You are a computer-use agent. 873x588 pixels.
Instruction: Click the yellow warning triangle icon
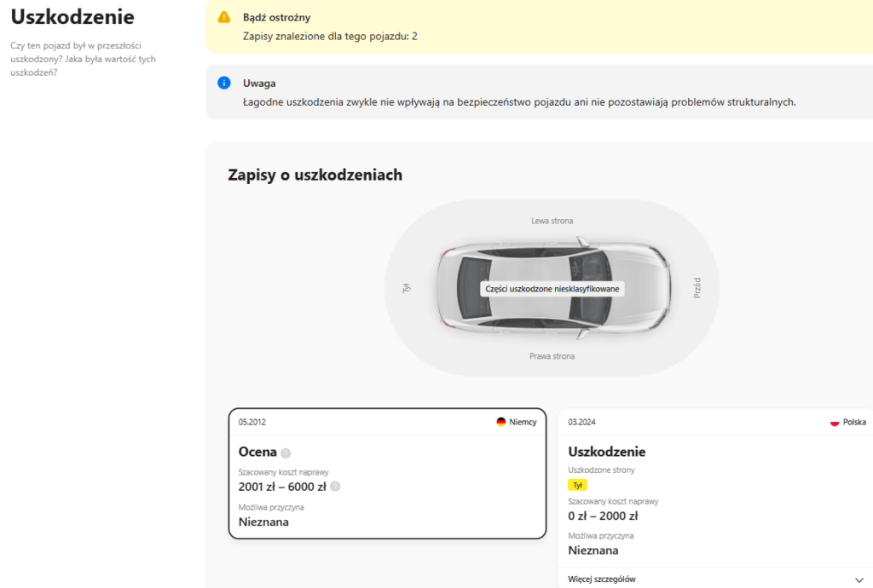(224, 17)
